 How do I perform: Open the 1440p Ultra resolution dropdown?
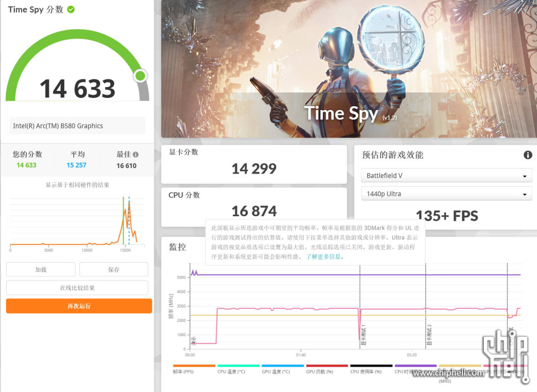point(447,194)
